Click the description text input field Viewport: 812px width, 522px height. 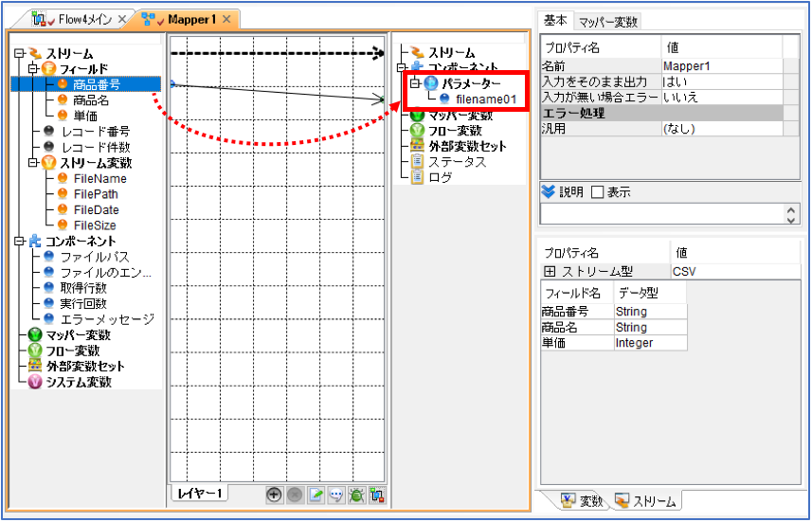click(x=663, y=213)
